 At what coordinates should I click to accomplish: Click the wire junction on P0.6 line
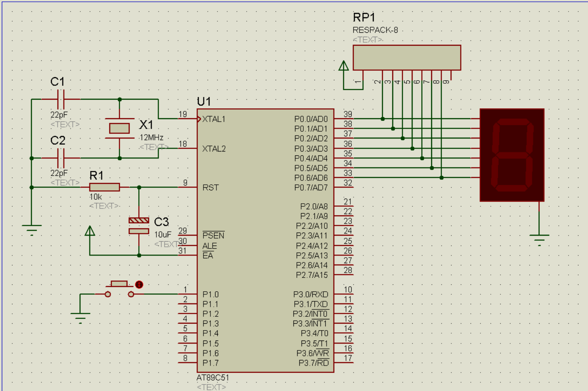pyautogui.click(x=442, y=177)
